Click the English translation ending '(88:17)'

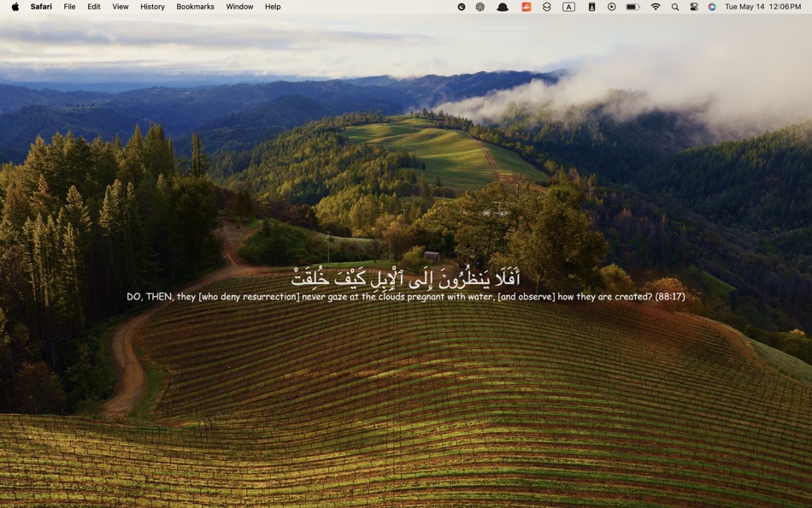[406, 297]
